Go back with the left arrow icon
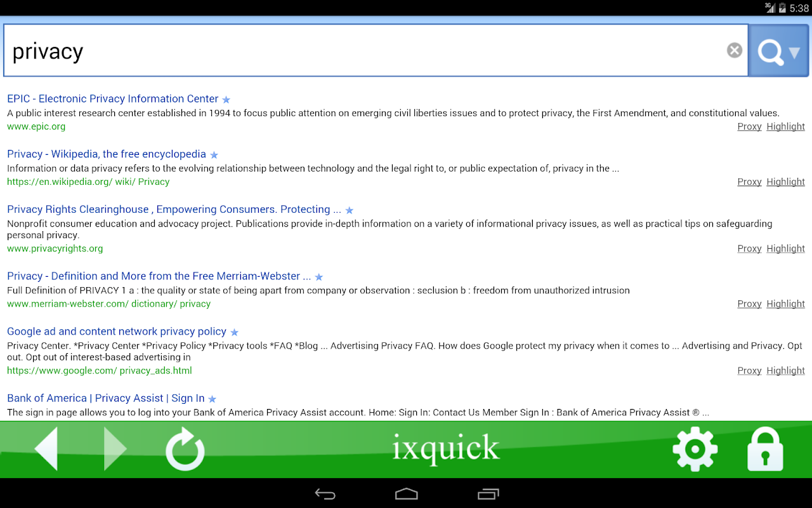This screenshot has width=812, height=508. point(46,448)
